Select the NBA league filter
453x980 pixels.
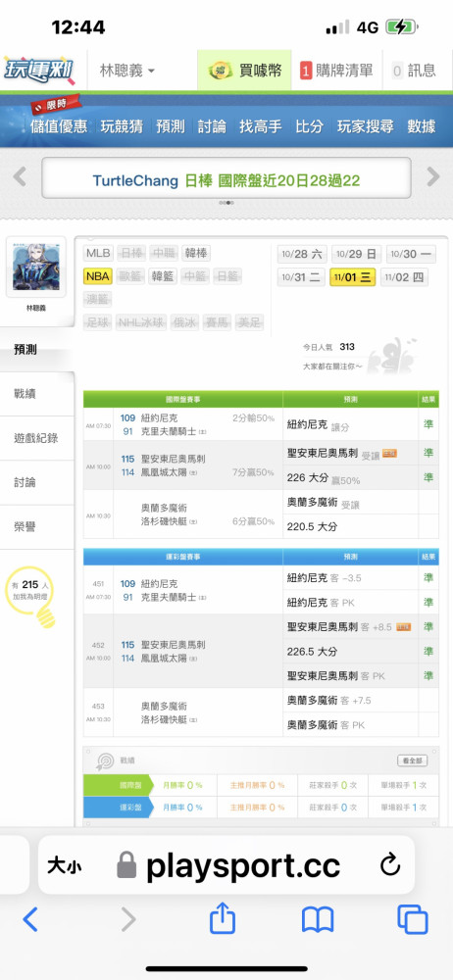coord(98,276)
